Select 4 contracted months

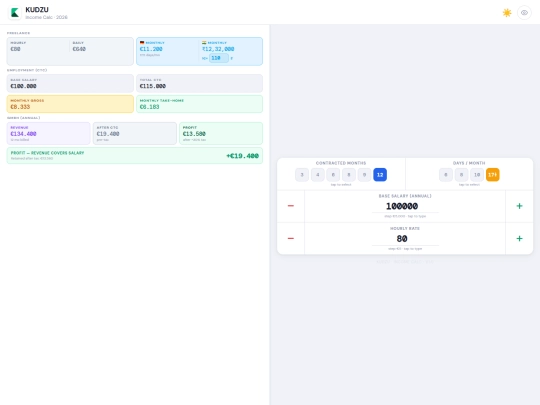[x=318, y=175]
